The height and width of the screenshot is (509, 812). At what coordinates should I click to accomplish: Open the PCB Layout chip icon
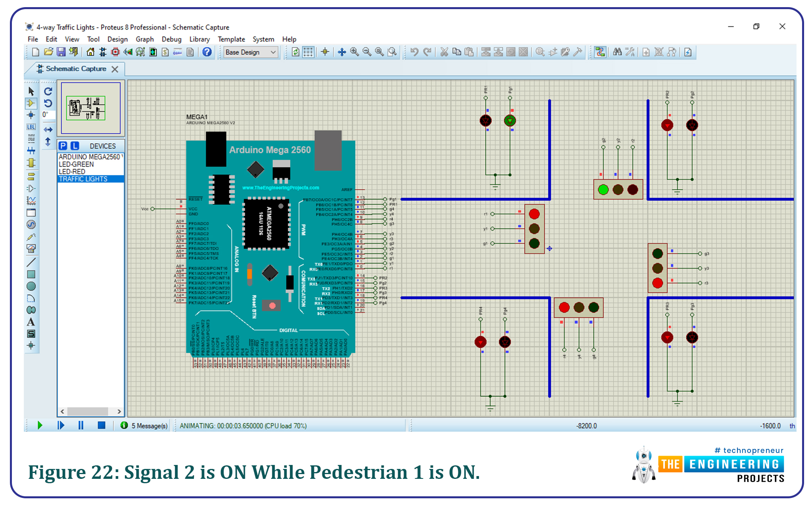coord(115,52)
